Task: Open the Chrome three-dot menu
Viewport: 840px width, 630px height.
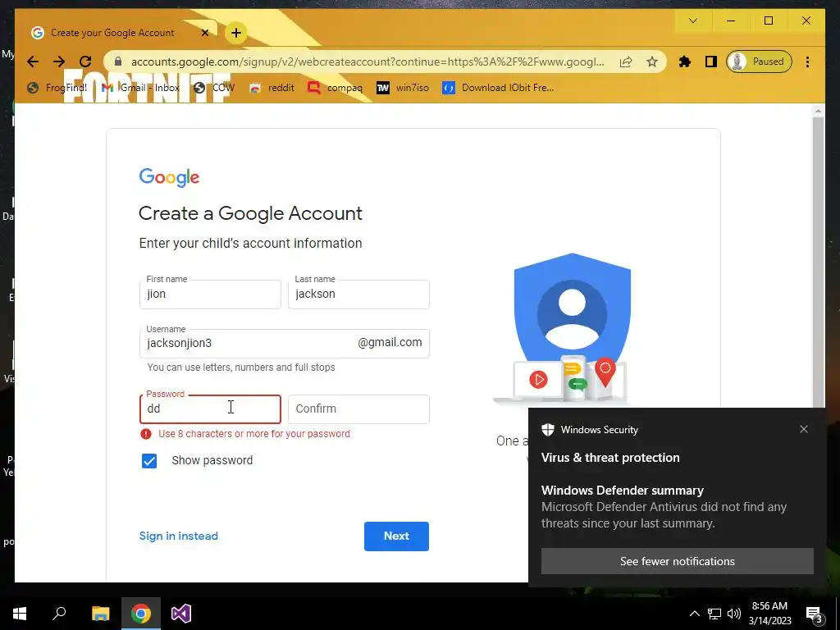Action: (807, 62)
